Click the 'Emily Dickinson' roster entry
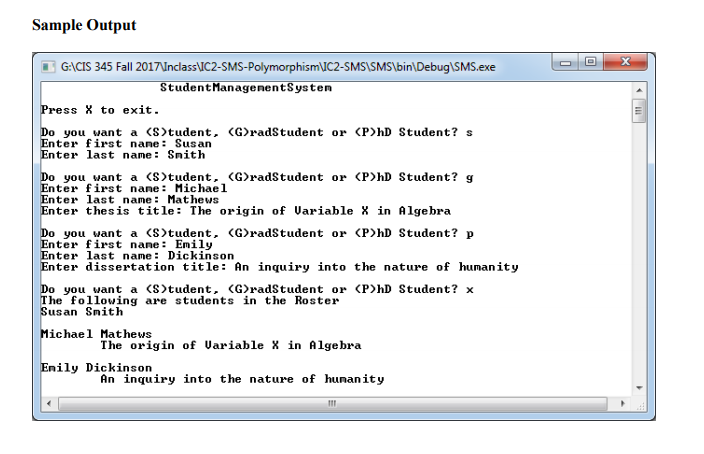This screenshot has height=454, width=704. click(96, 368)
